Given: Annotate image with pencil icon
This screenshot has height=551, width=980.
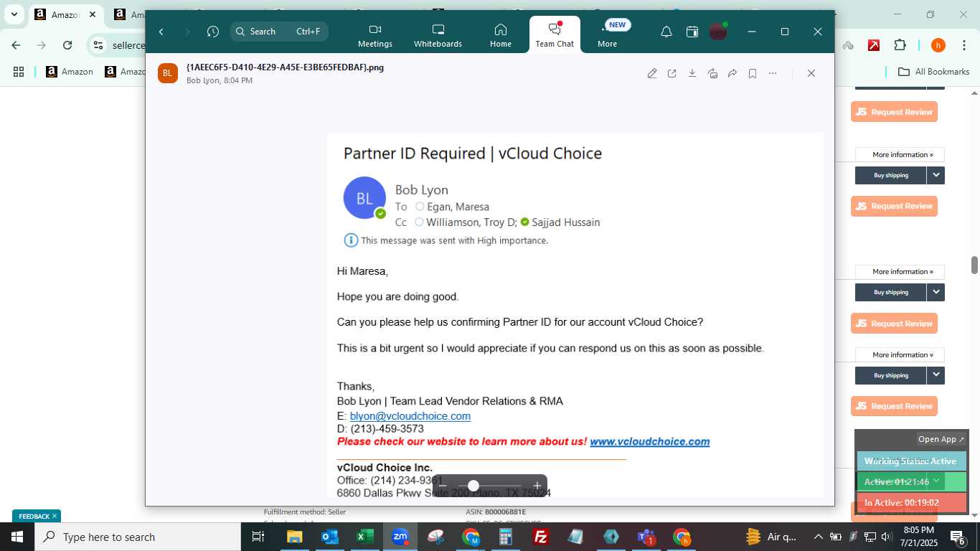Looking at the screenshot, I should [x=652, y=73].
